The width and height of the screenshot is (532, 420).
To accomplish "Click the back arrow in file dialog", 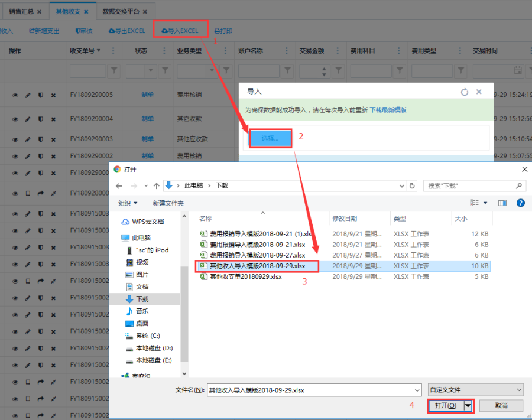I will click(119, 185).
